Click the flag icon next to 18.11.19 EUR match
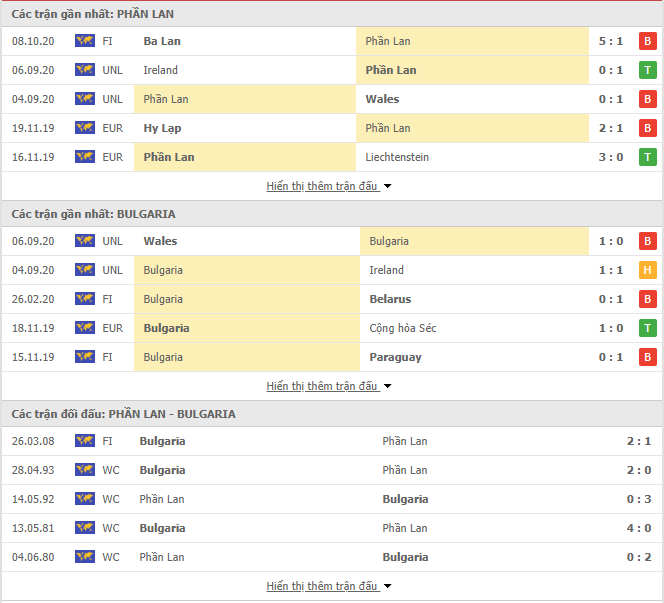The width and height of the screenshot is (664, 603). (85, 328)
